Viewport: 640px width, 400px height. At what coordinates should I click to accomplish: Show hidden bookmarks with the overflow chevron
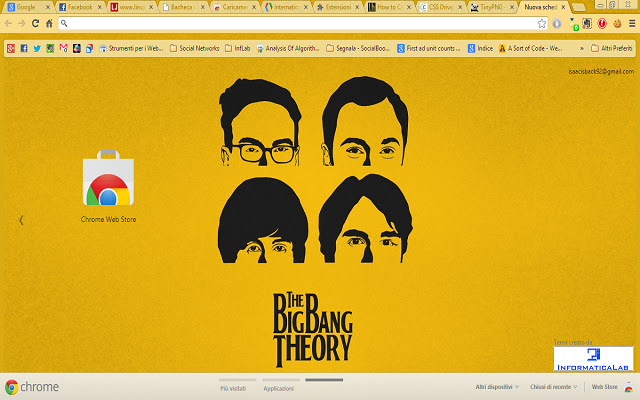click(582, 49)
